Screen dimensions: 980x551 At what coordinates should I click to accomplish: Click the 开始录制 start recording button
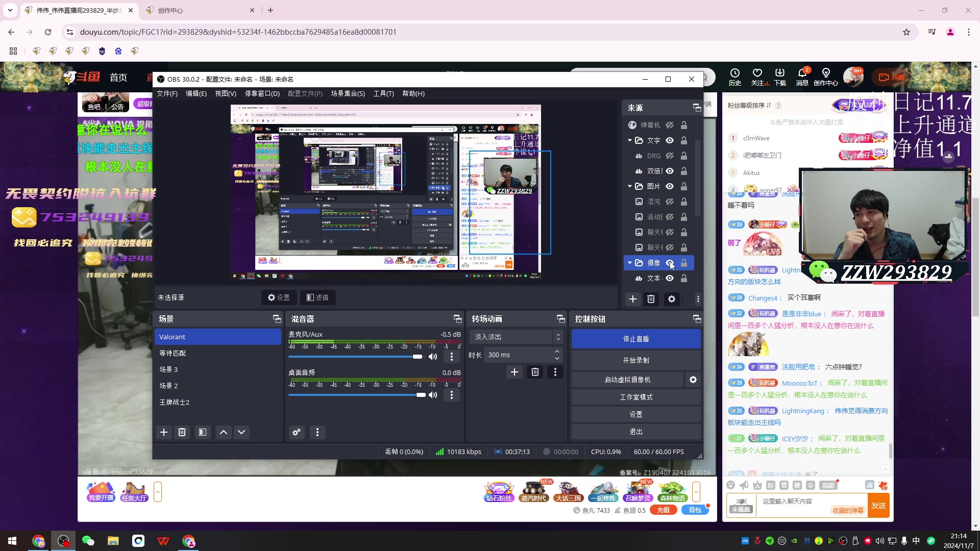click(636, 360)
